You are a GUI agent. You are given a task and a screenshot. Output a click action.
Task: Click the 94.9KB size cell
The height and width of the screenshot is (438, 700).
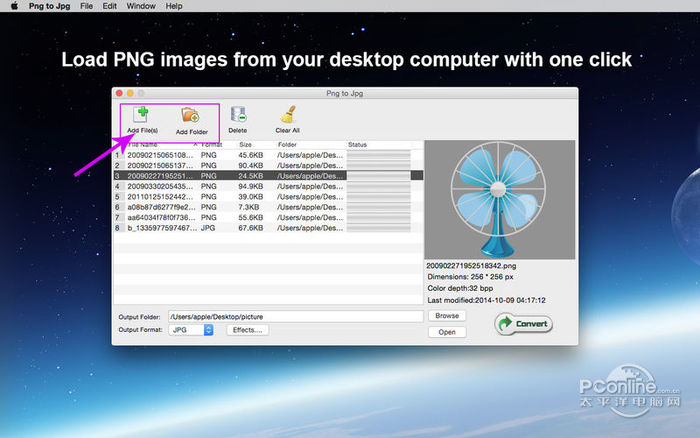pyautogui.click(x=250, y=186)
